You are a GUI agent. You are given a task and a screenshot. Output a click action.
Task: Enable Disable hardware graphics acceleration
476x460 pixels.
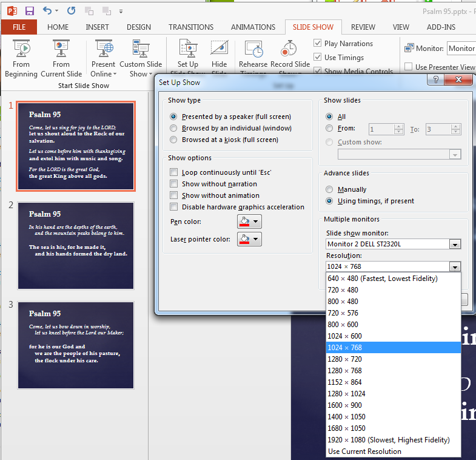(x=173, y=207)
